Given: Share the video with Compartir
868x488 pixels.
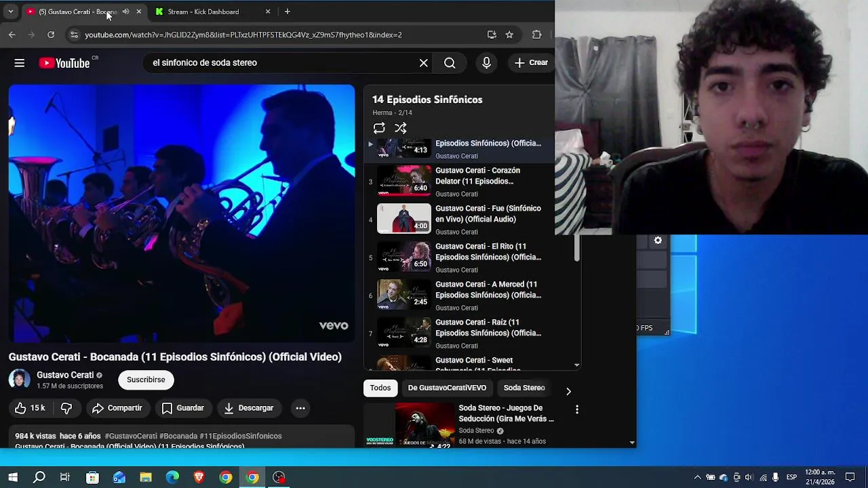Looking at the screenshot, I should pos(117,408).
